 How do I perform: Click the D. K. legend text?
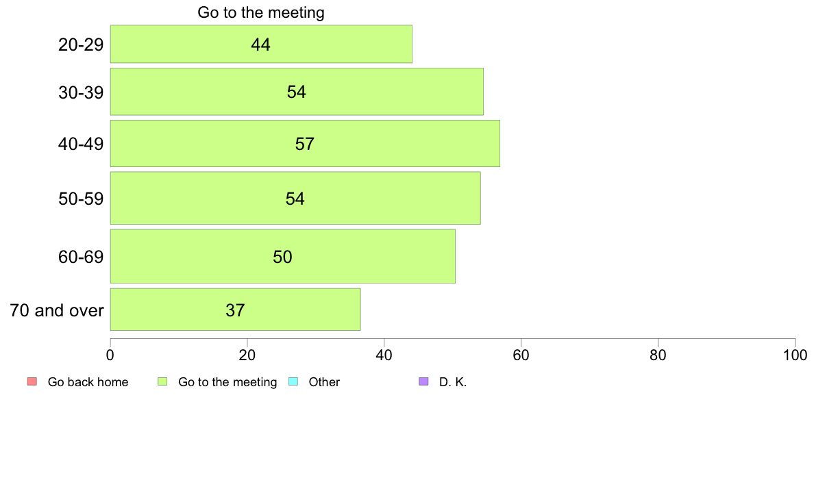[x=453, y=382]
